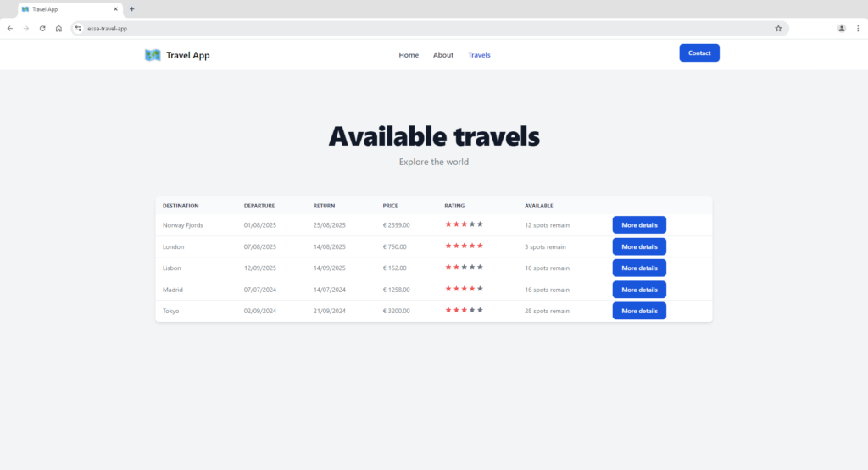Open More details for the London trip
Screen dimensions: 868x470
click(x=639, y=246)
